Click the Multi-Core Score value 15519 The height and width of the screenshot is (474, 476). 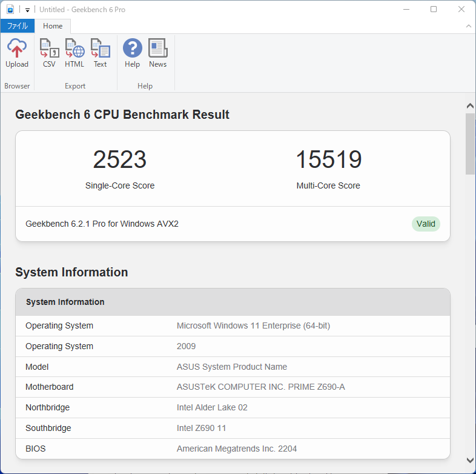pyautogui.click(x=328, y=160)
